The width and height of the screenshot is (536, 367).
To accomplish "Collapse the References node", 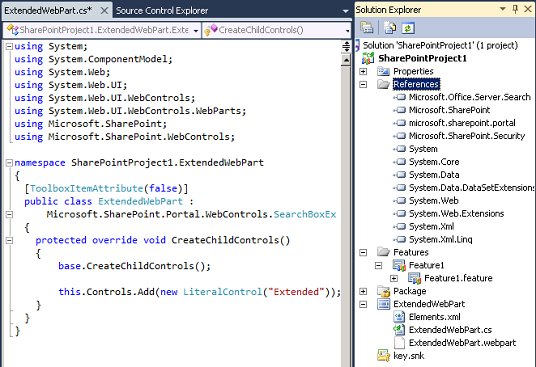I will [x=363, y=84].
